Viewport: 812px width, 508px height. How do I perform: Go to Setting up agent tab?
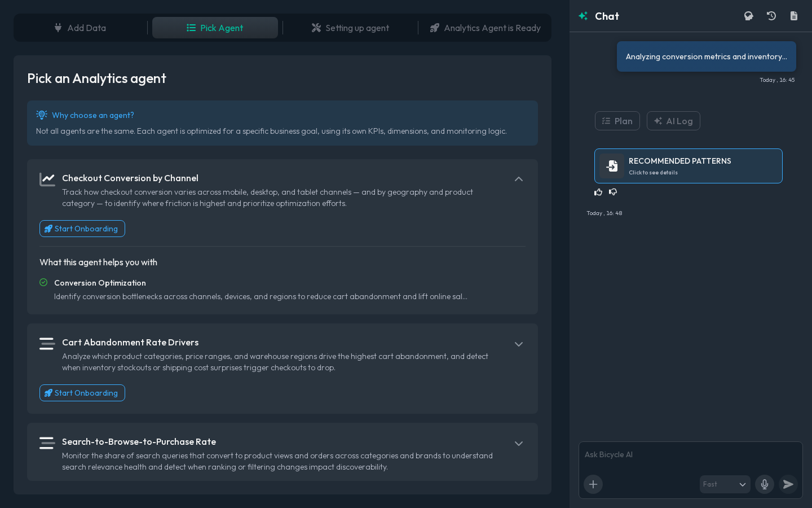[x=350, y=28]
